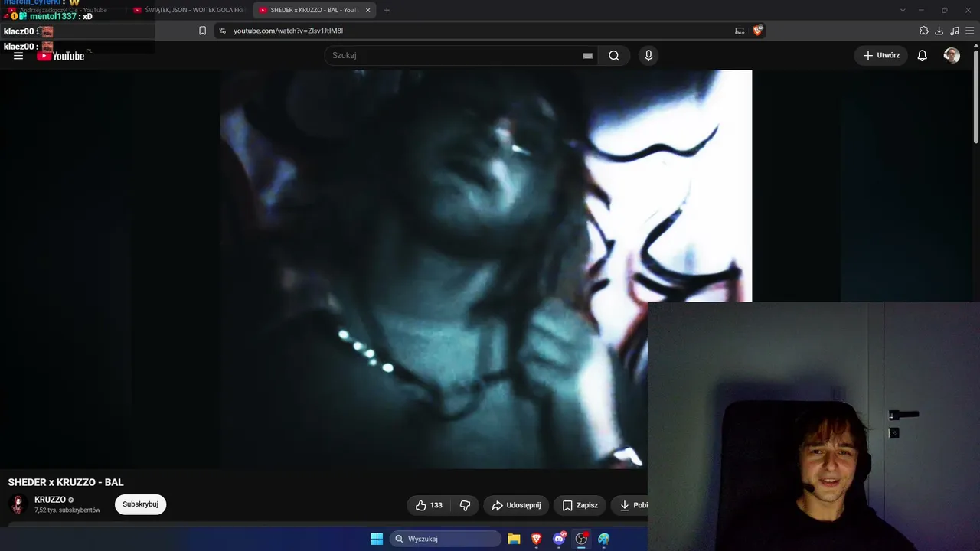Click the page vertical scrollbar
The height and width of the screenshot is (551, 980).
tap(976, 96)
